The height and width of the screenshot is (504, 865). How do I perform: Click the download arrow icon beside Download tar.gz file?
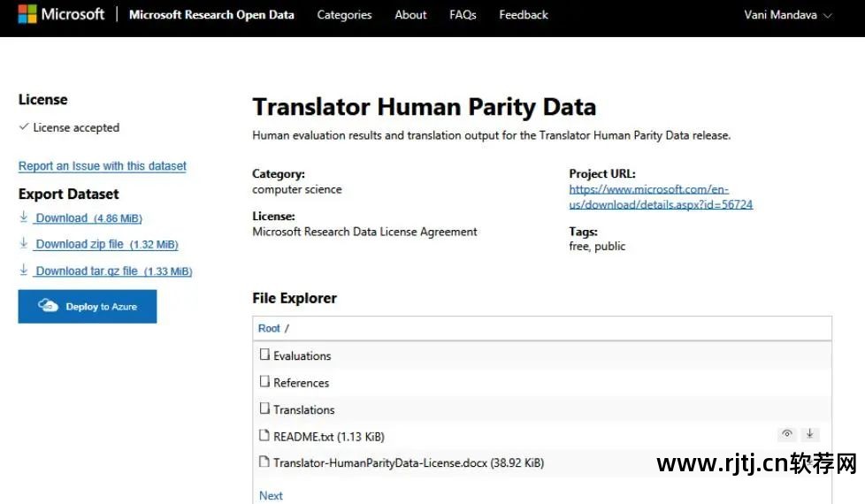tap(24, 270)
